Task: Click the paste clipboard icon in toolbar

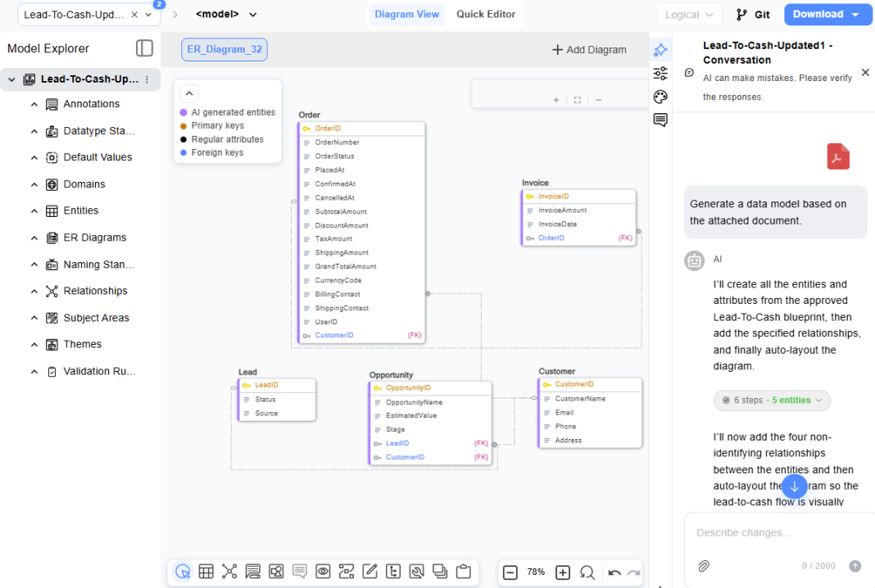Action: (464, 572)
